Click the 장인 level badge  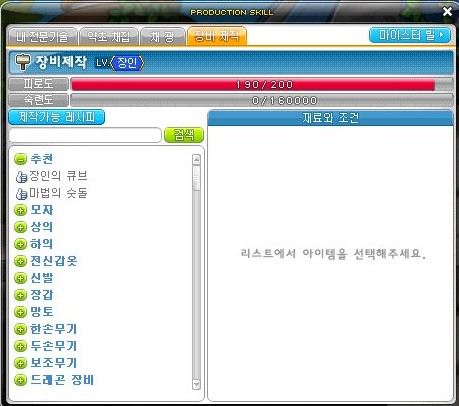127,63
